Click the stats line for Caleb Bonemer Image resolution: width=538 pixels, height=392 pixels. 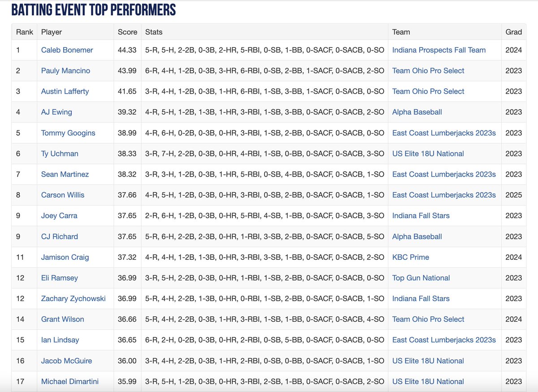[265, 50]
